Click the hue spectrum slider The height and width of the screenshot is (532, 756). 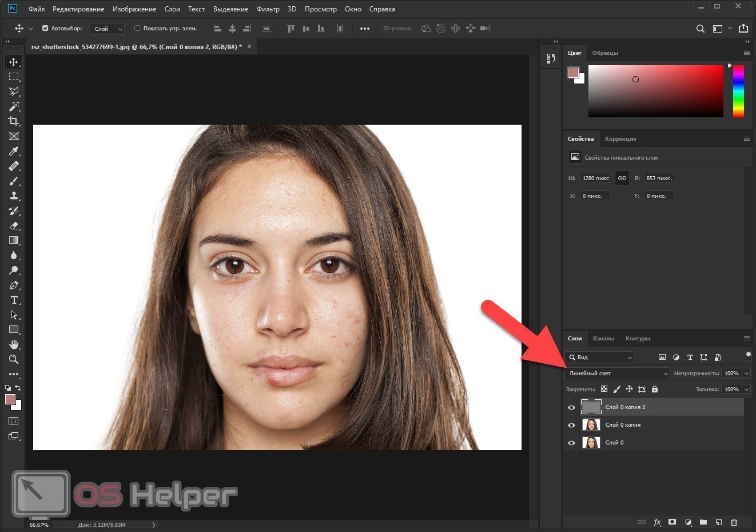pyautogui.click(x=738, y=91)
